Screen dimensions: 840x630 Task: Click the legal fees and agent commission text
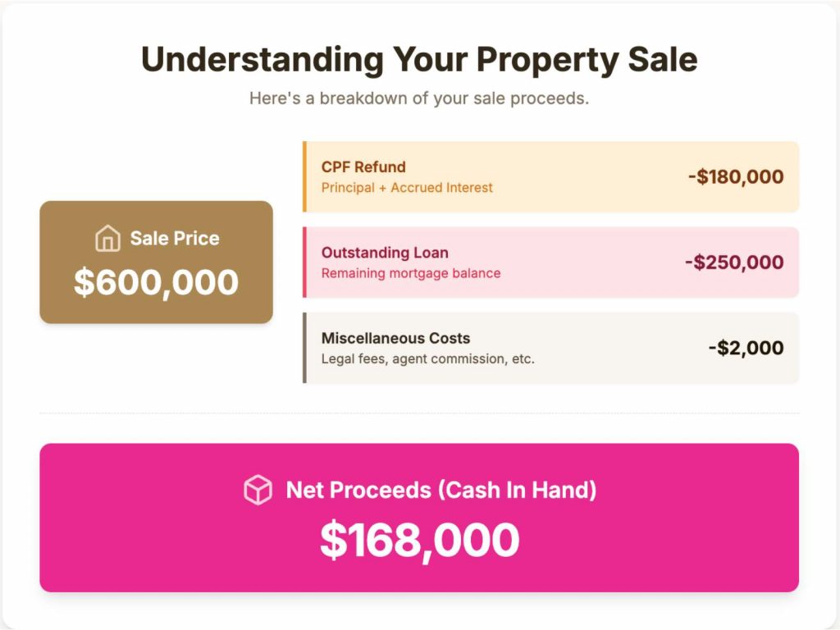[427, 358]
